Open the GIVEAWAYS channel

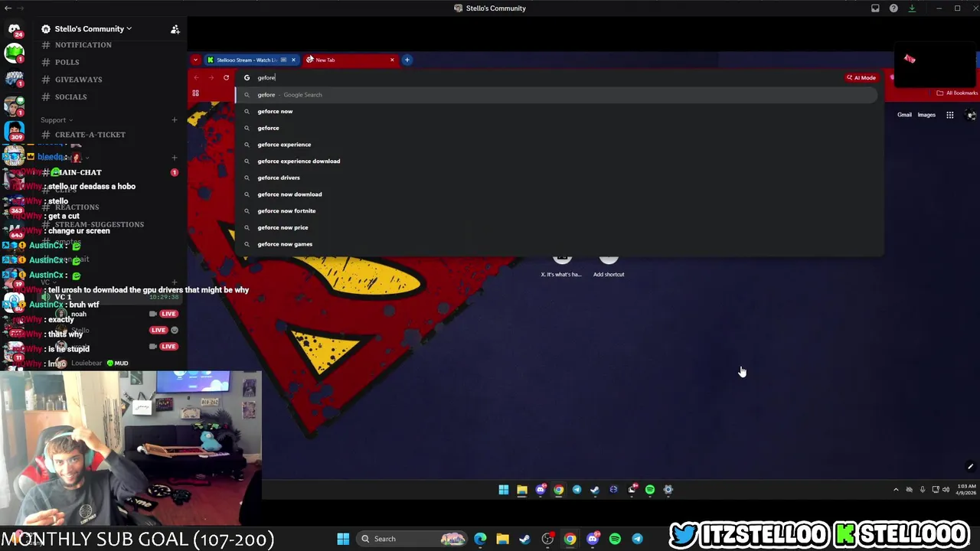click(x=78, y=80)
